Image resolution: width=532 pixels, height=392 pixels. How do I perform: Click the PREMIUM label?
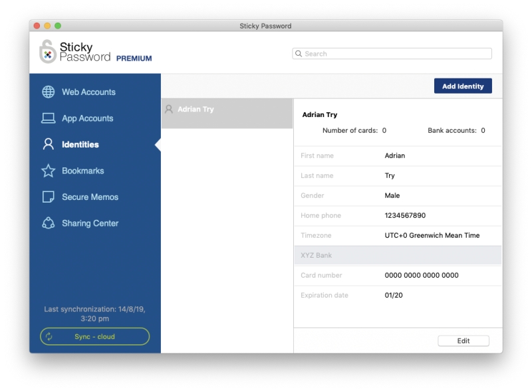(134, 58)
